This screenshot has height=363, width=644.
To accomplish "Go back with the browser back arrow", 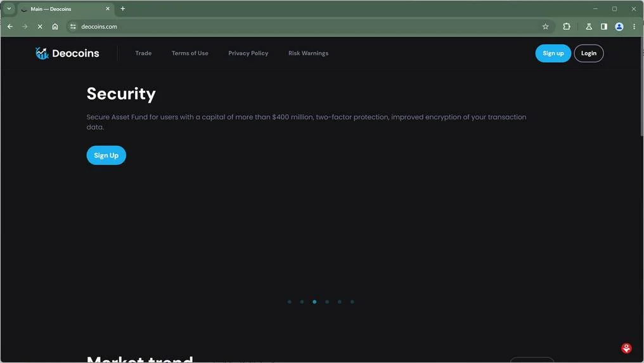I will (x=10, y=26).
